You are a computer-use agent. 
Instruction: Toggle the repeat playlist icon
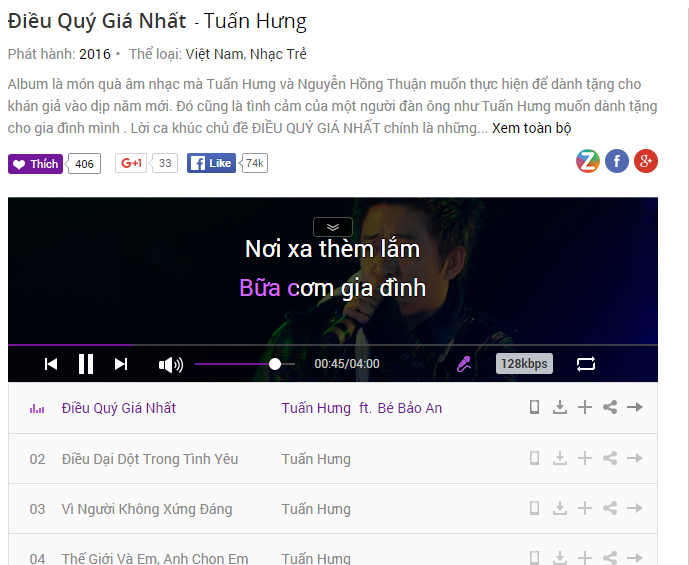click(586, 364)
